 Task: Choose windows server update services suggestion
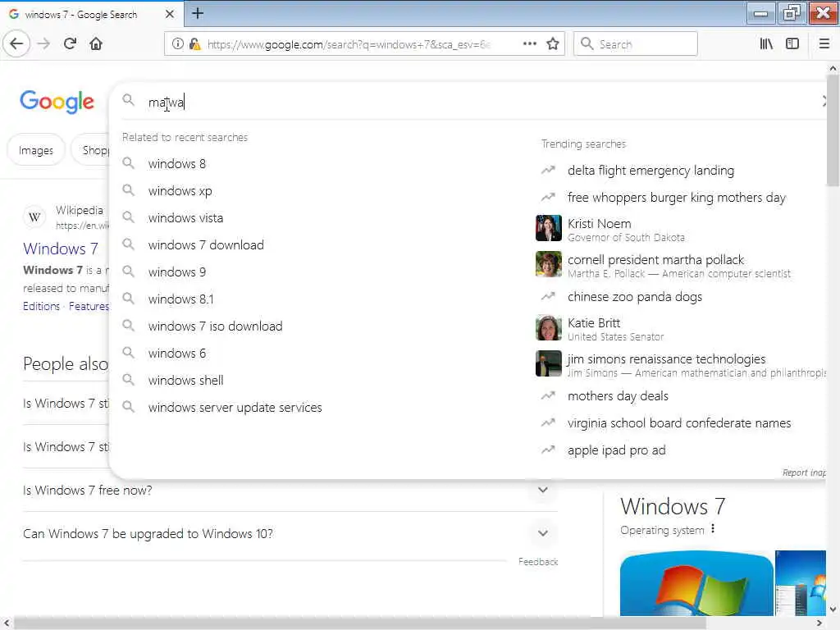coord(235,407)
